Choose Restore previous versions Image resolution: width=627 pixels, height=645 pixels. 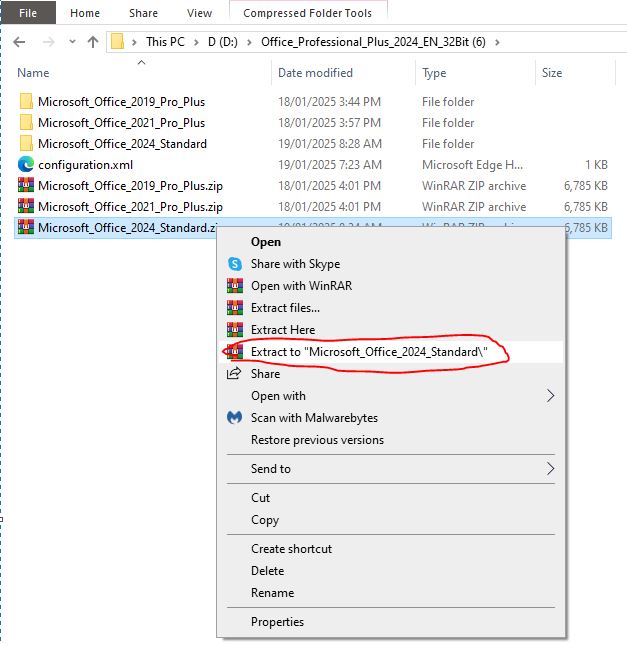point(317,440)
